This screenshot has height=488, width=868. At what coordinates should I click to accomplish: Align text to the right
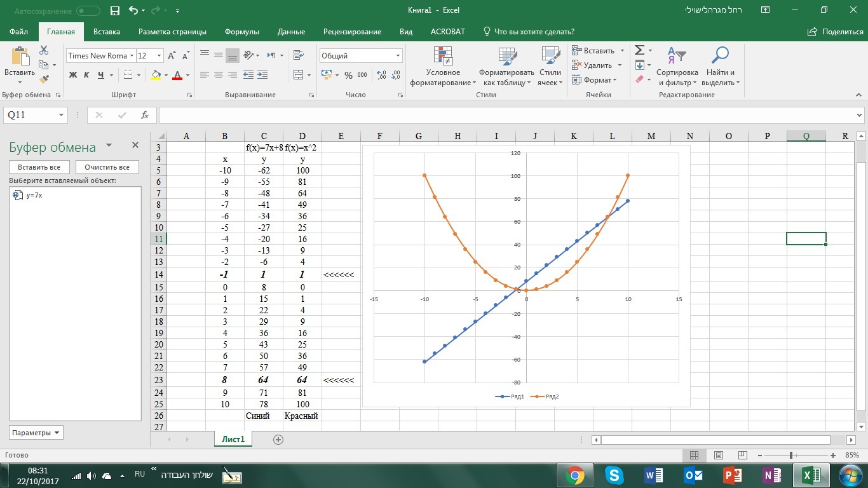click(x=233, y=75)
